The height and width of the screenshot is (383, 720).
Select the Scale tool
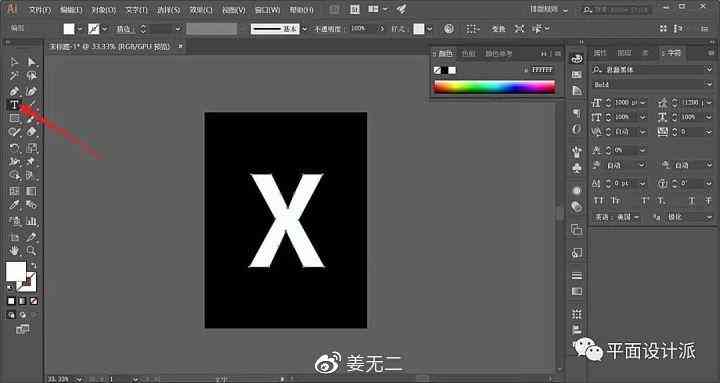click(31, 148)
